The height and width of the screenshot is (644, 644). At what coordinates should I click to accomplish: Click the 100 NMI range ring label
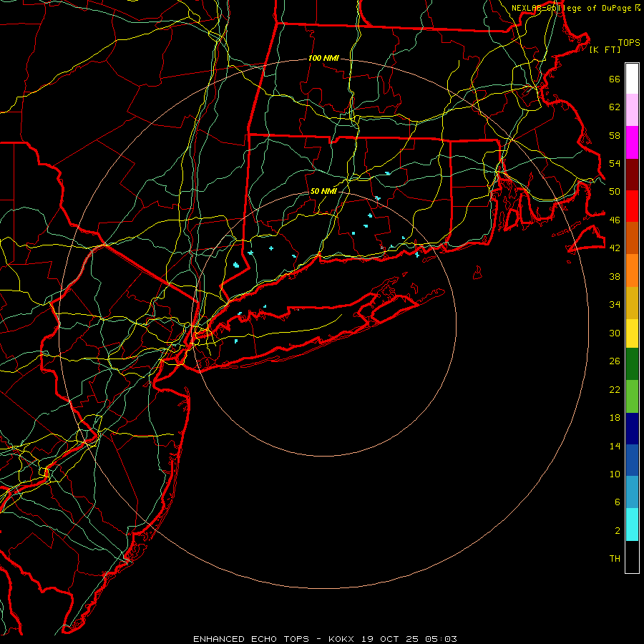pos(323,58)
